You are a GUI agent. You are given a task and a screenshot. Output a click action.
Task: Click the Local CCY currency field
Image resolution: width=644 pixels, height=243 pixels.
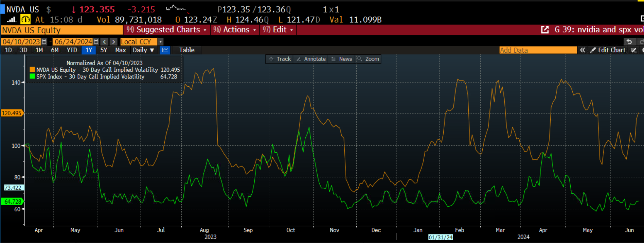(139, 41)
